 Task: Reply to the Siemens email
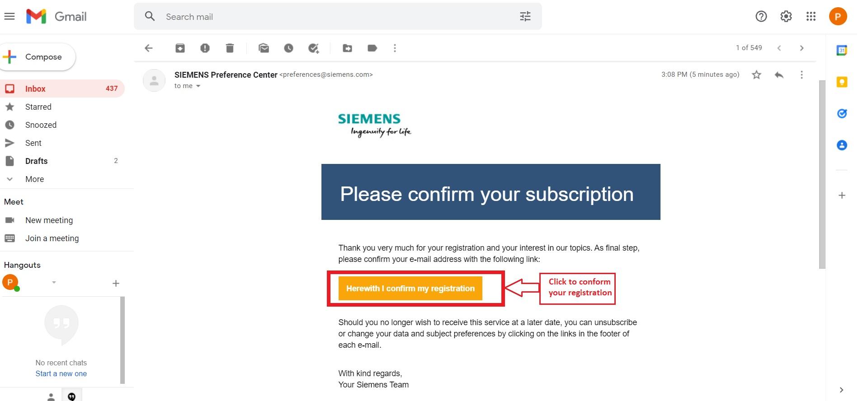coord(778,75)
